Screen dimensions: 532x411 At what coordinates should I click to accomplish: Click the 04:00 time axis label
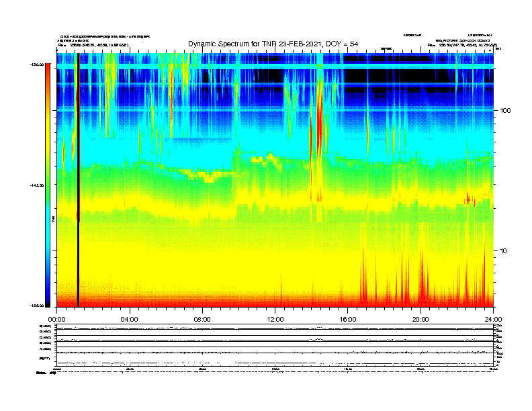pos(130,320)
